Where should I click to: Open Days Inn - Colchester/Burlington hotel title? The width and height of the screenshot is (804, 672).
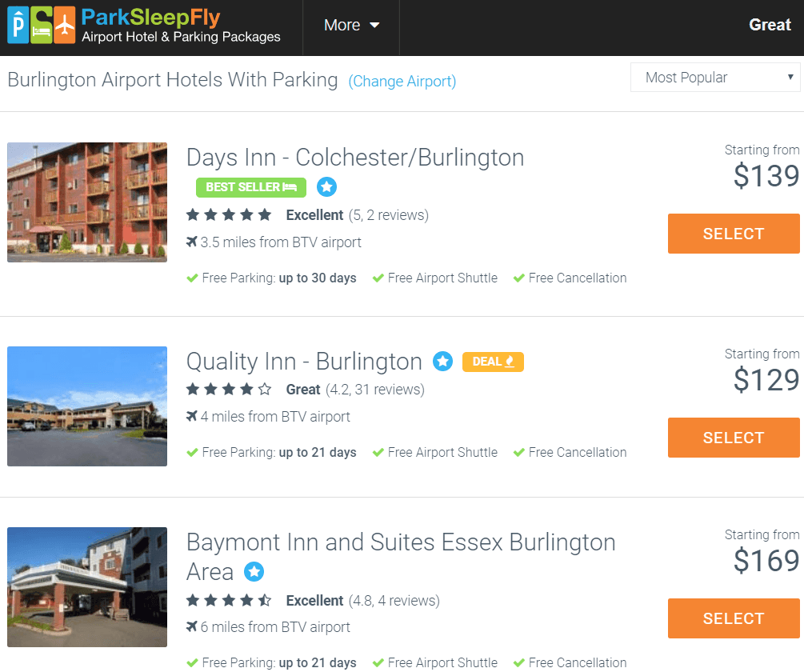click(355, 158)
